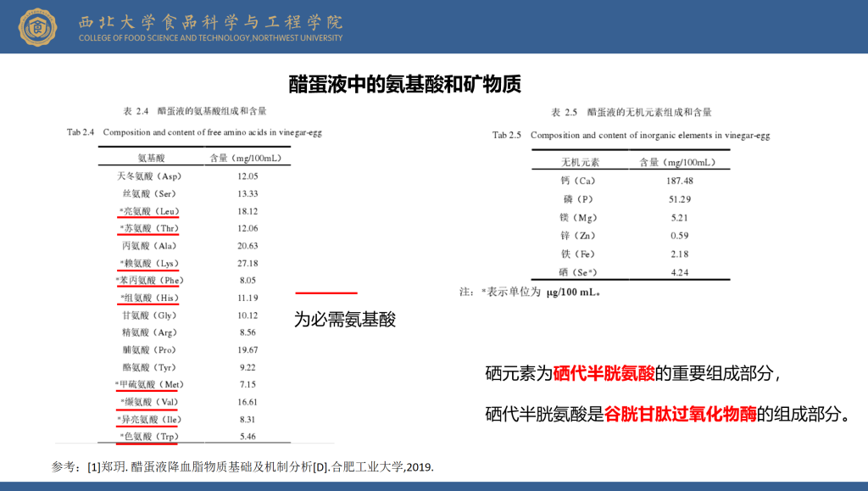Viewport: 868px width, 491px height.
Task: Click the slide title 醋蛋液中的氨基酸和矿物质
Action: coord(404,84)
